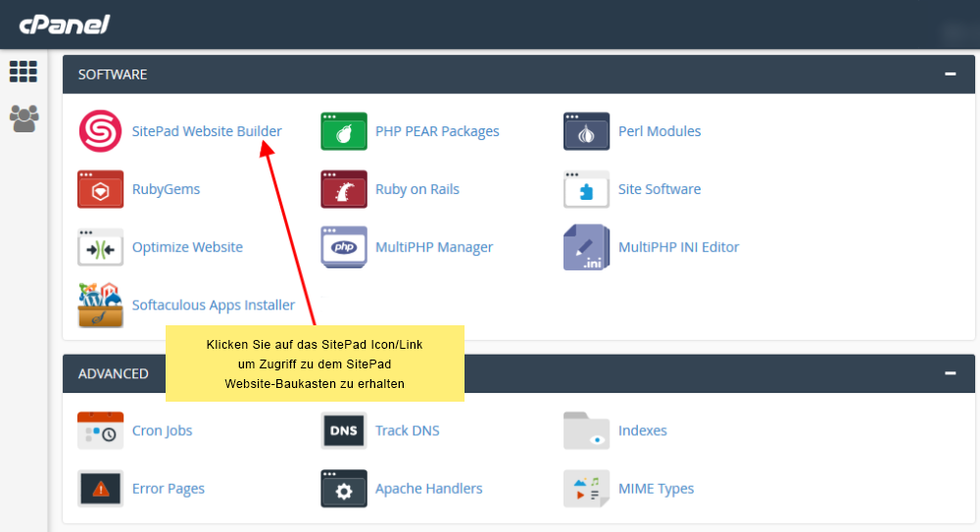The height and width of the screenshot is (532, 980).
Task: Click the PHP PEAR Packages pear icon
Action: (344, 131)
